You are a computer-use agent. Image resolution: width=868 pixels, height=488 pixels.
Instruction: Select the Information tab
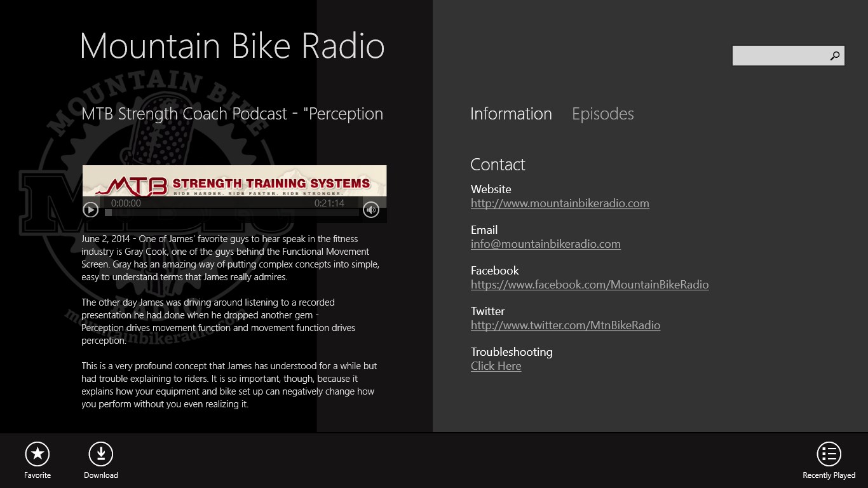tap(511, 114)
